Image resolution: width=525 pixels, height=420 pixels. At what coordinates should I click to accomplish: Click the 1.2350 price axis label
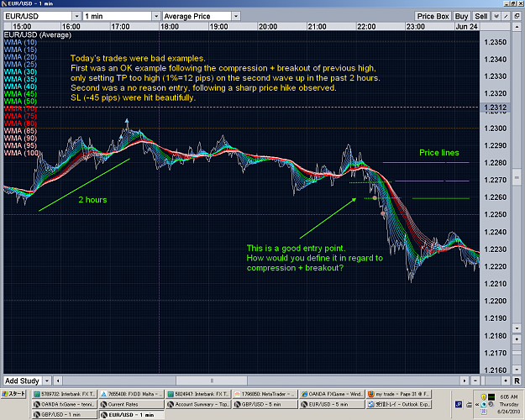click(x=496, y=42)
